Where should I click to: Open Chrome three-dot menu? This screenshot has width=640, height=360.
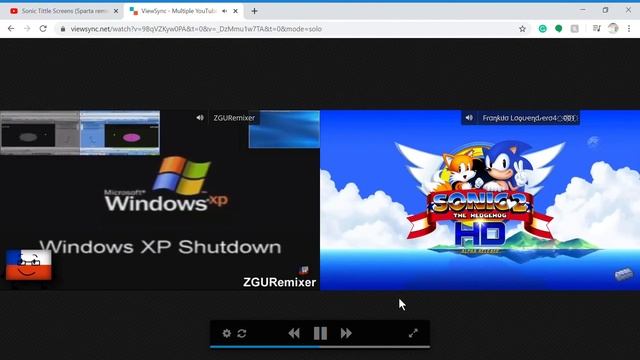pos(629,29)
